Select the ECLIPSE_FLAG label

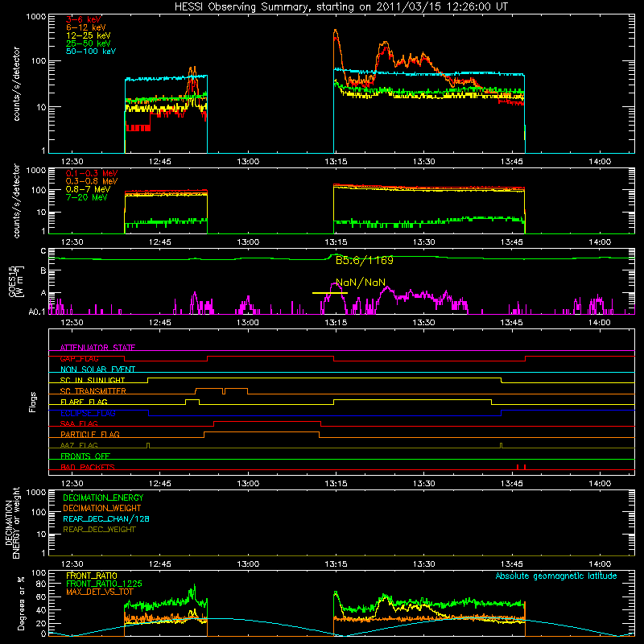(x=88, y=413)
